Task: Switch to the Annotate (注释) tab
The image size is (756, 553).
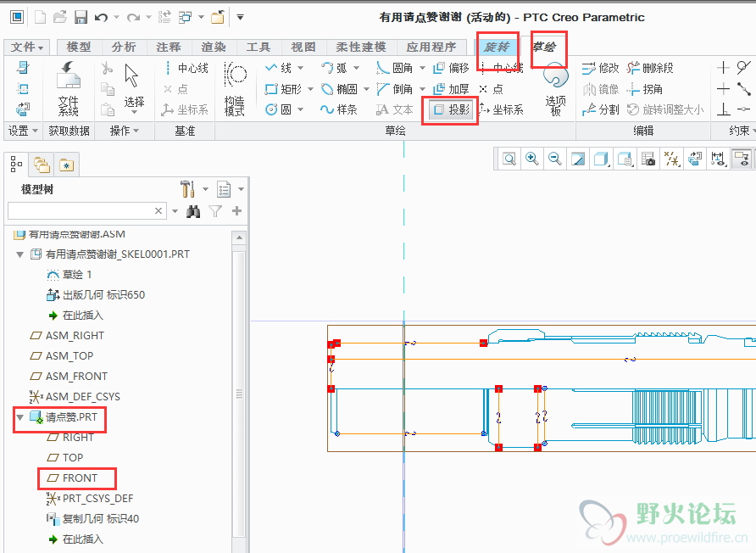Action: pyautogui.click(x=169, y=47)
